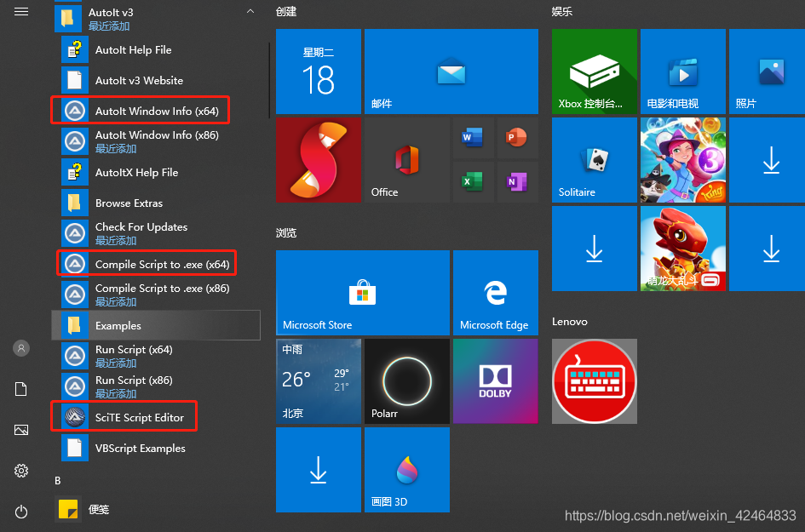Launch Word from the small tile
This screenshot has width=805, height=532.
473,138
